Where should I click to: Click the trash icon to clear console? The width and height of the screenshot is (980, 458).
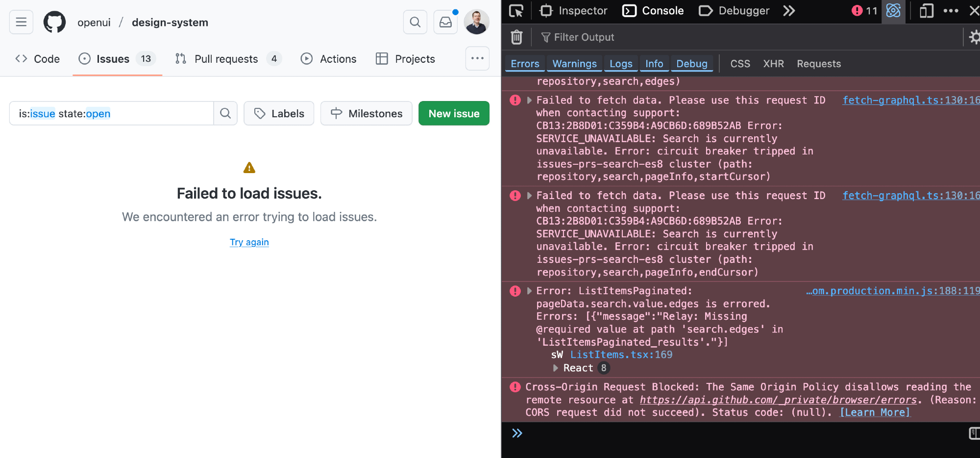(516, 37)
